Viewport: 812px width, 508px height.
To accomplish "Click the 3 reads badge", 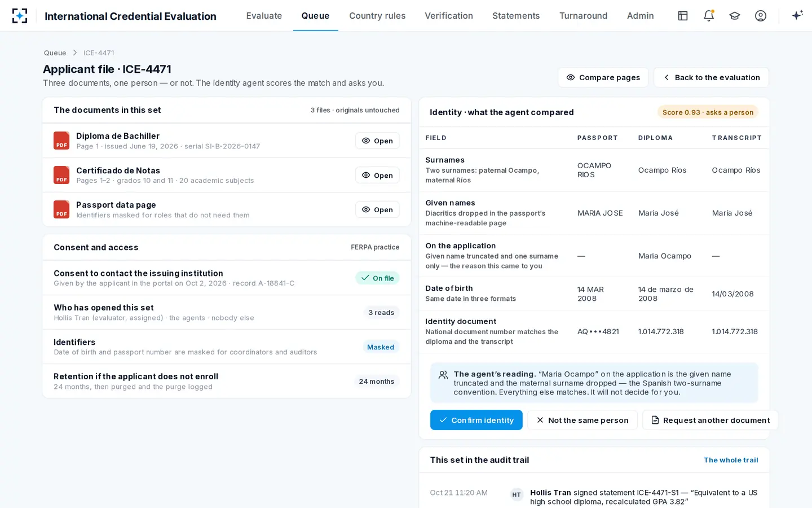I will 381,312.
